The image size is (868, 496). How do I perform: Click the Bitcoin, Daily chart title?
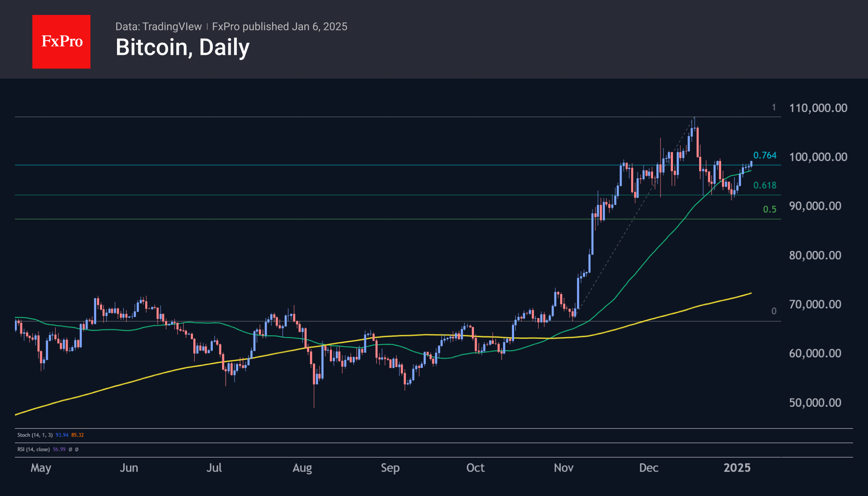point(182,47)
